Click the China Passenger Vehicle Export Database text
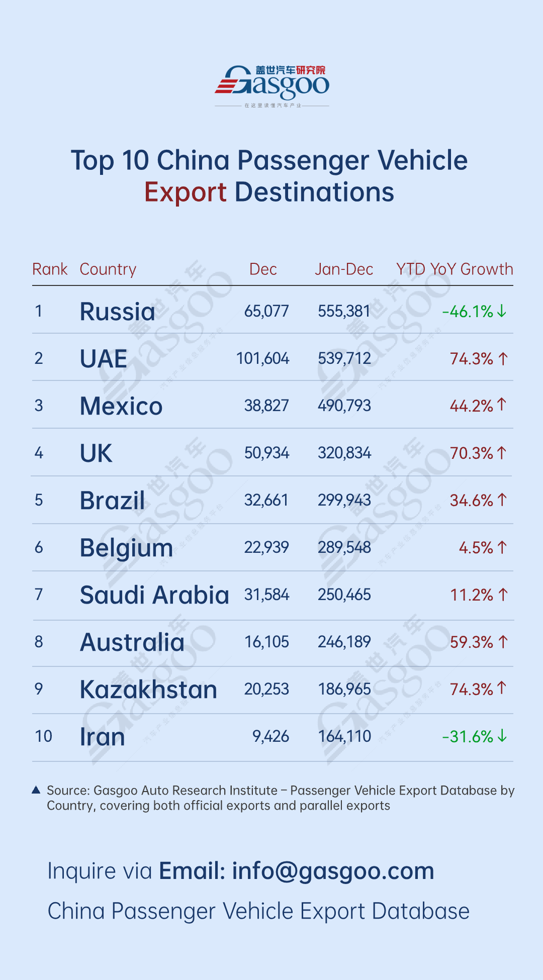543x980 pixels. 258,911
